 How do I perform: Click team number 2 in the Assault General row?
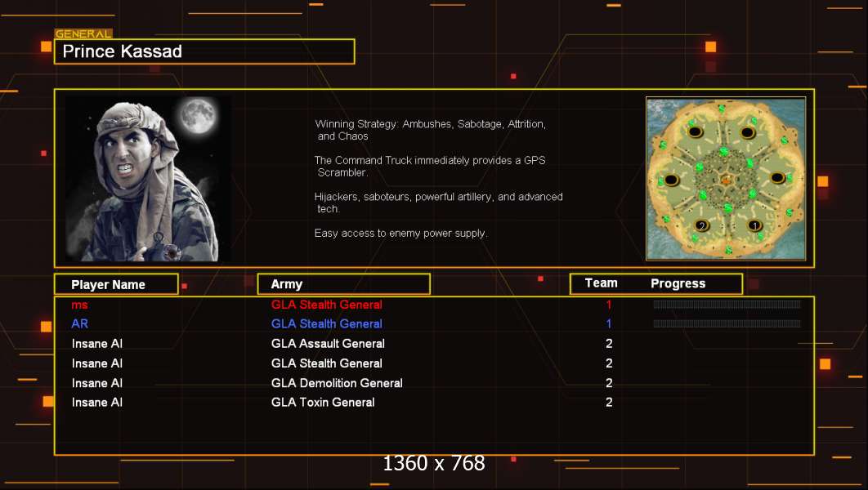click(609, 344)
